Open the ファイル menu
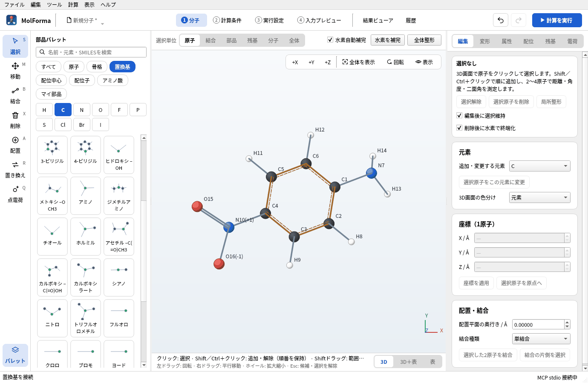Viewport: 588px width, 383px height. click(x=14, y=5)
